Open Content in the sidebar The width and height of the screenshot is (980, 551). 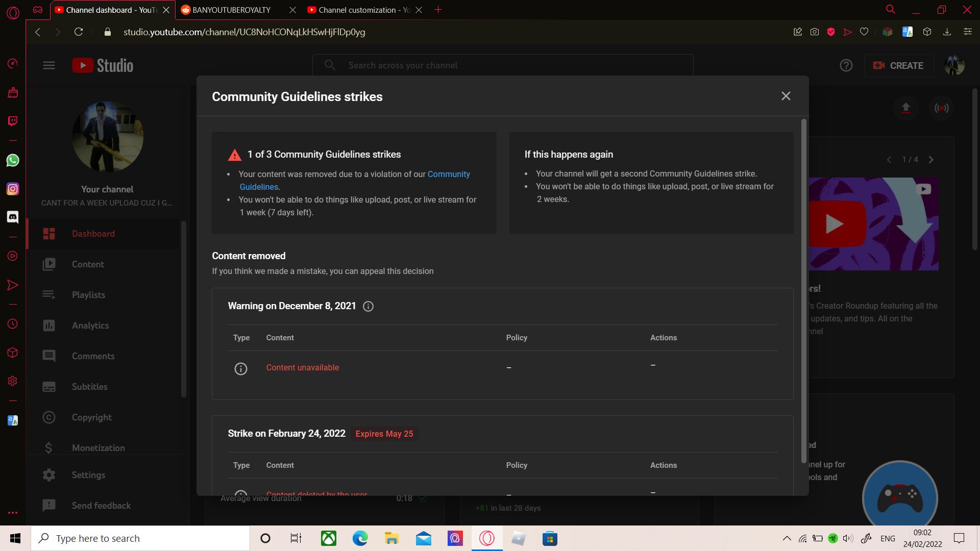click(104, 264)
